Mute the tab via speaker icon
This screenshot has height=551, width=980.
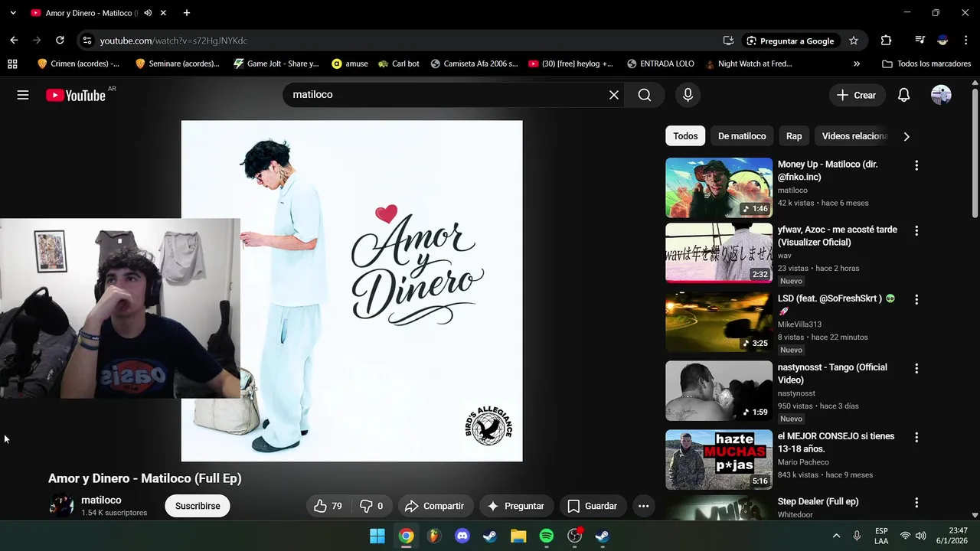[148, 13]
